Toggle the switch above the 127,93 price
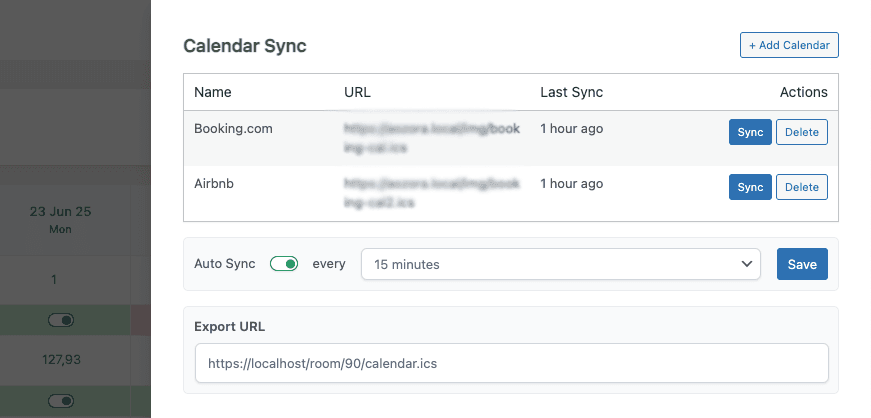Viewport: 871px width, 418px height. click(62, 320)
